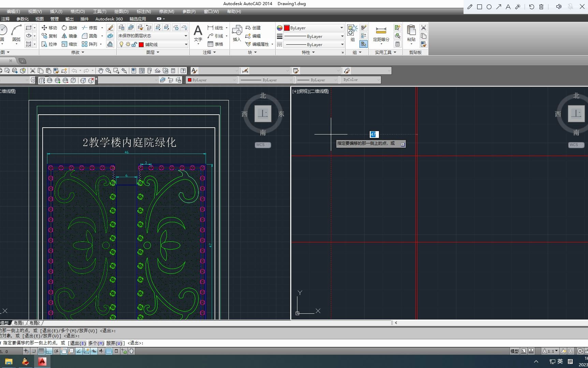Open the ByColor plot style dropdown

[361, 80]
